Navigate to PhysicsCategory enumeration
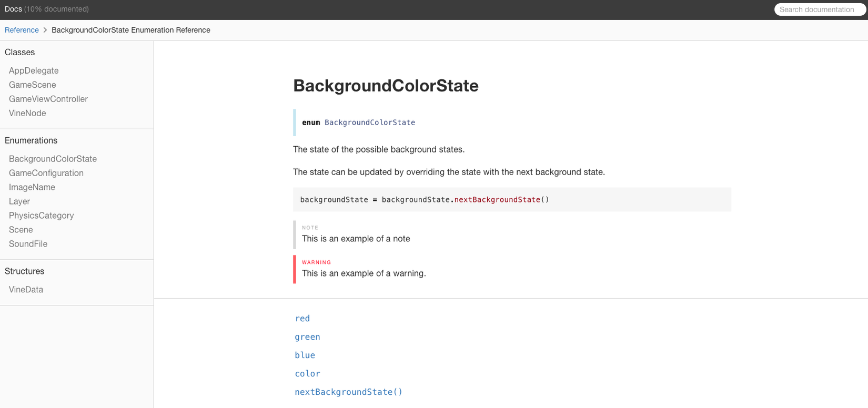Screen dimensions: 868x408 coord(41,216)
